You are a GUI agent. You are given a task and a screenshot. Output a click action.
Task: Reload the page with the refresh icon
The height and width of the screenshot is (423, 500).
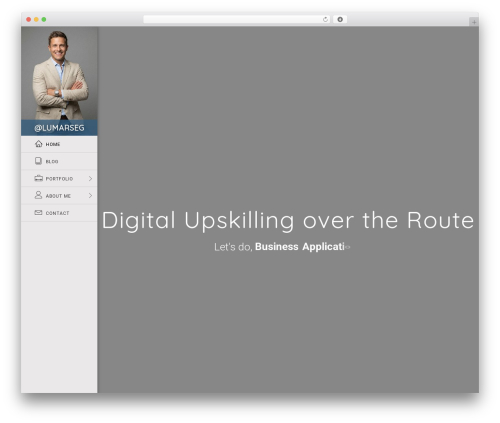point(325,20)
